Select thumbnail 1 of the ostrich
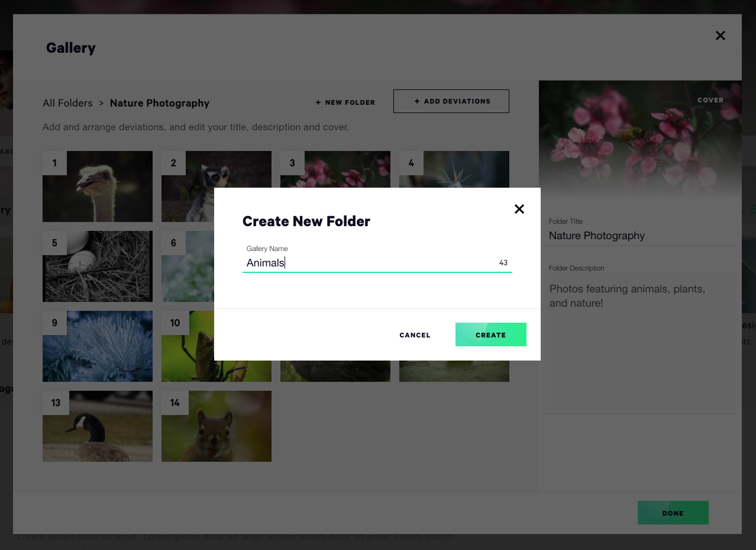 (x=98, y=186)
